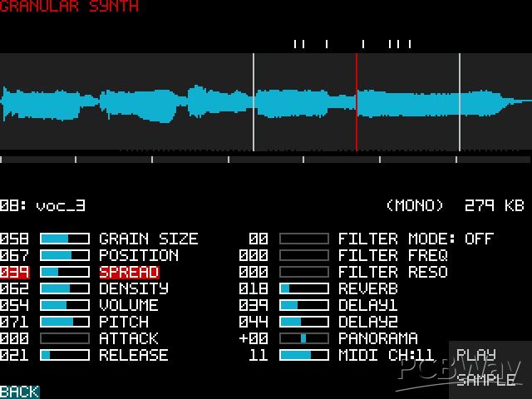Viewport: 532px width, 399px height.
Task: Click the VOLUME slider bar
Action: (65, 305)
